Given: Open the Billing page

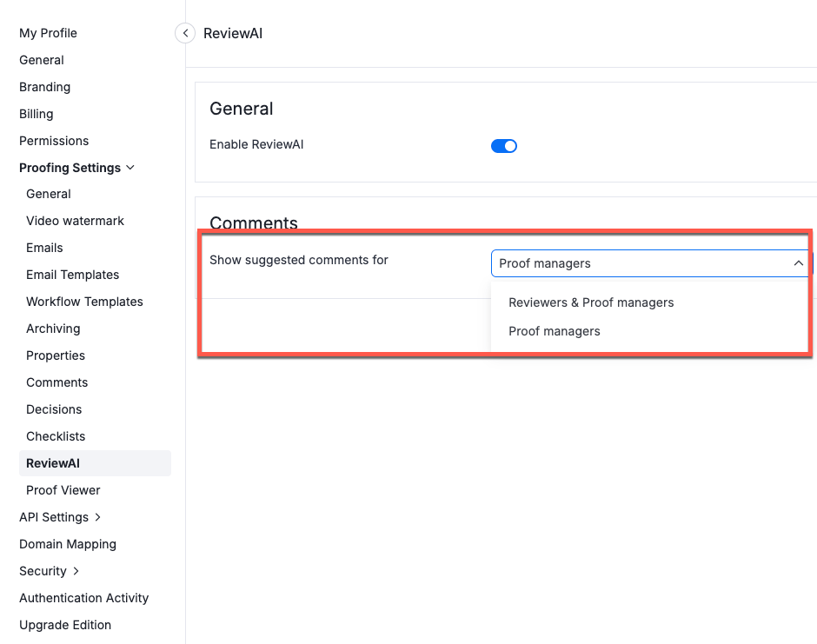Looking at the screenshot, I should (36, 114).
